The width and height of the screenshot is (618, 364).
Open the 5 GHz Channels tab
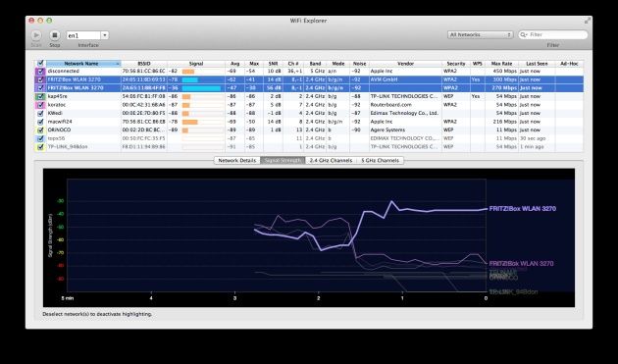pos(380,161)
